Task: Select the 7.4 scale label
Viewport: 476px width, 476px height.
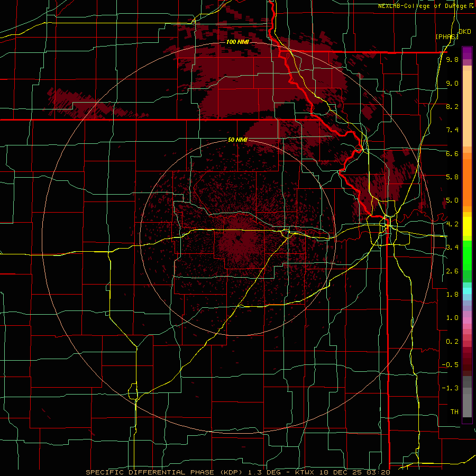Action: coord(452,130)
